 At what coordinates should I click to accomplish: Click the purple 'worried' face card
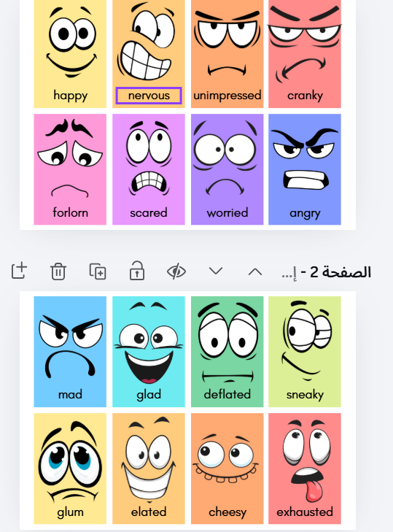(x=227, y=169)
